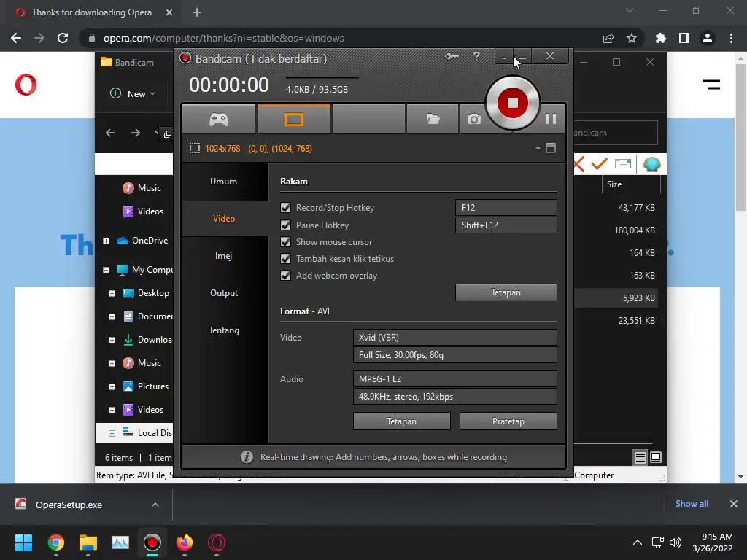This screenshot has height=560, width=747.
Task: Click the Shift+F12 pause hotkey field
Action: point(506,225)
